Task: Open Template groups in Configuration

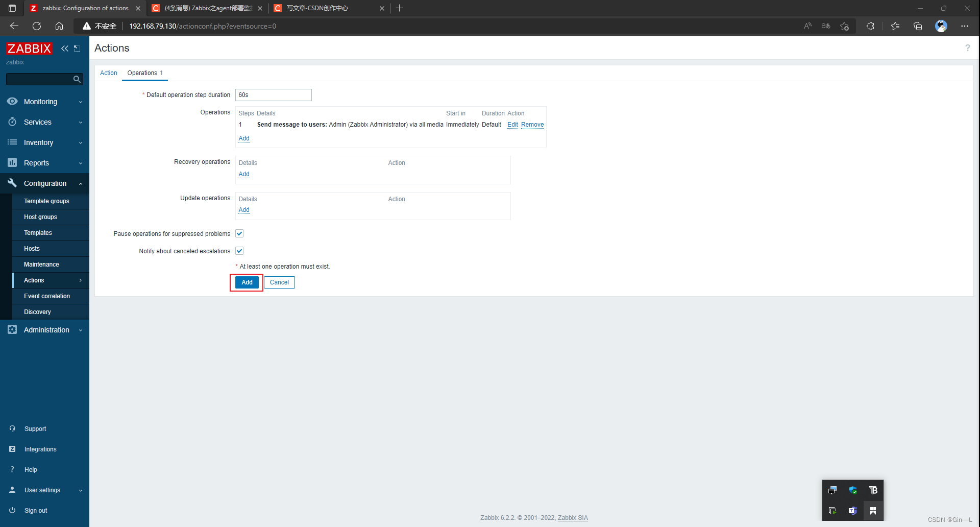Action: click(46, 201)
